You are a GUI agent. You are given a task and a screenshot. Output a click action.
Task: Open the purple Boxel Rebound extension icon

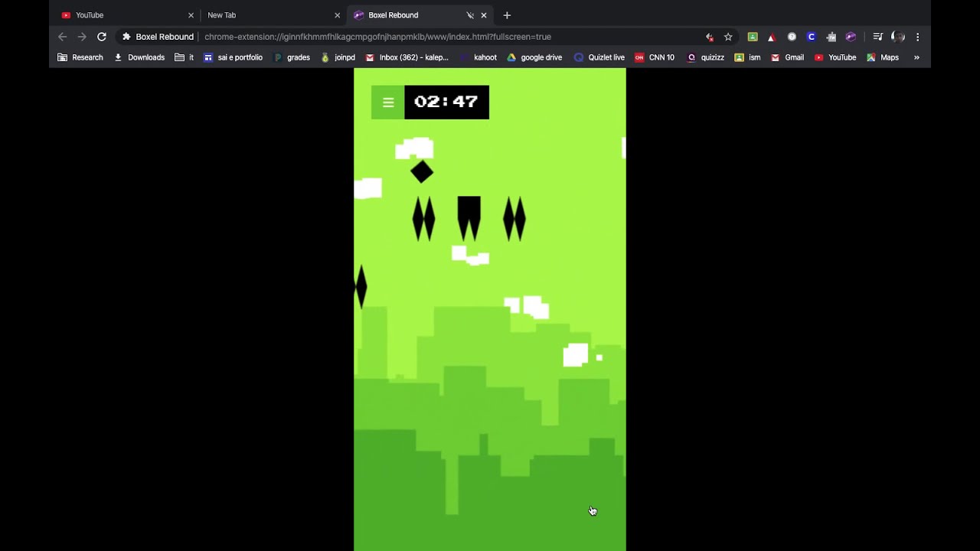(851, 37)
